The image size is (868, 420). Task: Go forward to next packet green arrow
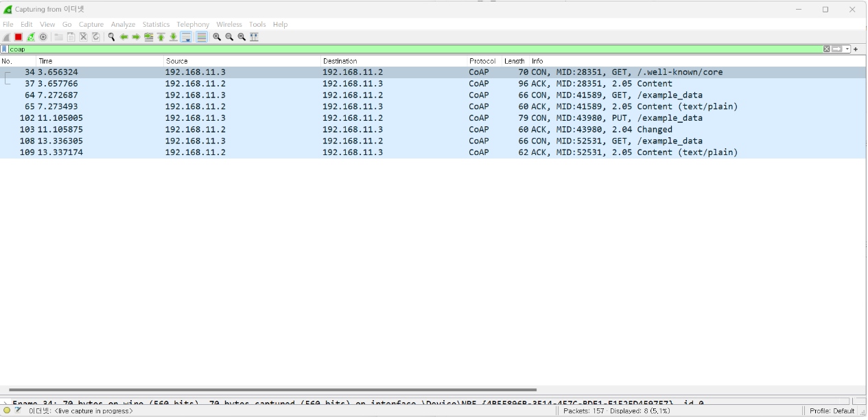pos(136,37)
